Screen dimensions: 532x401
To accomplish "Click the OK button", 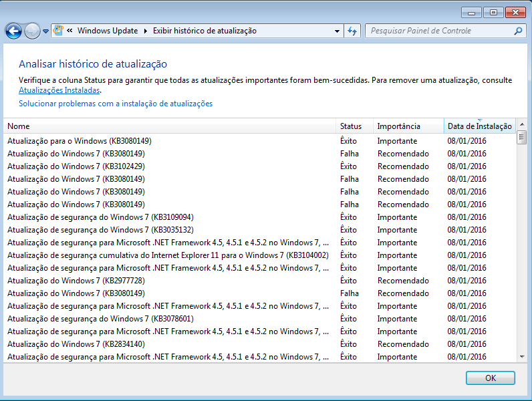I will point(491,378).
